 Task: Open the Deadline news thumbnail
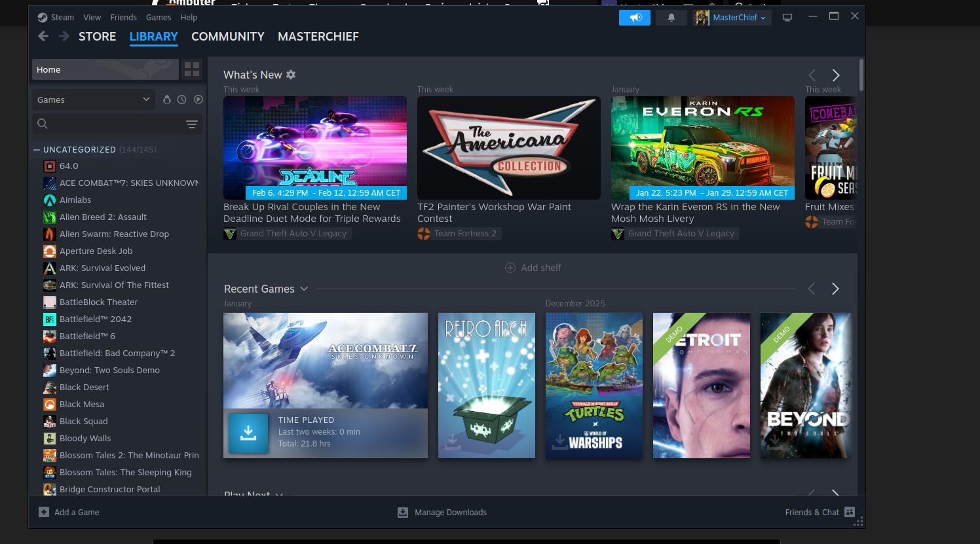[315, 148]
